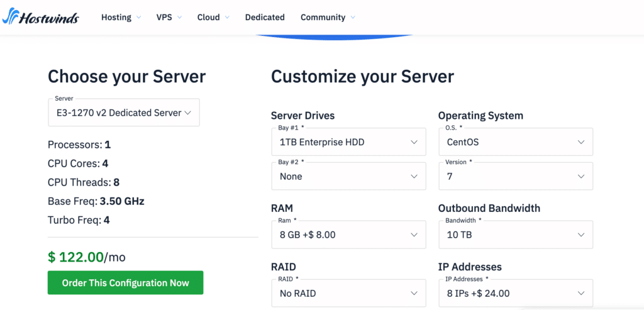This screenshot has width=644, height=310.
Task: Go to the Dedicated page
Action: [x=265, y=17]
